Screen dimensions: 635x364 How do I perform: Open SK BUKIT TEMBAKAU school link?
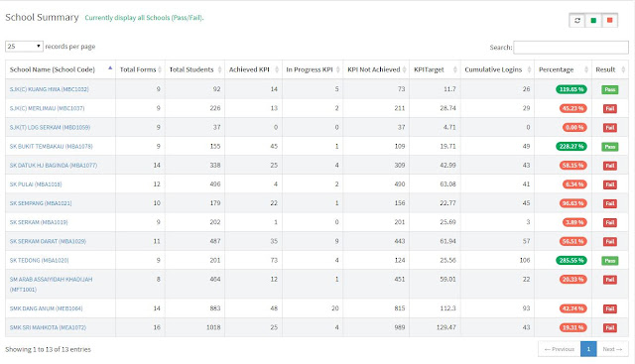click(51, 147)
